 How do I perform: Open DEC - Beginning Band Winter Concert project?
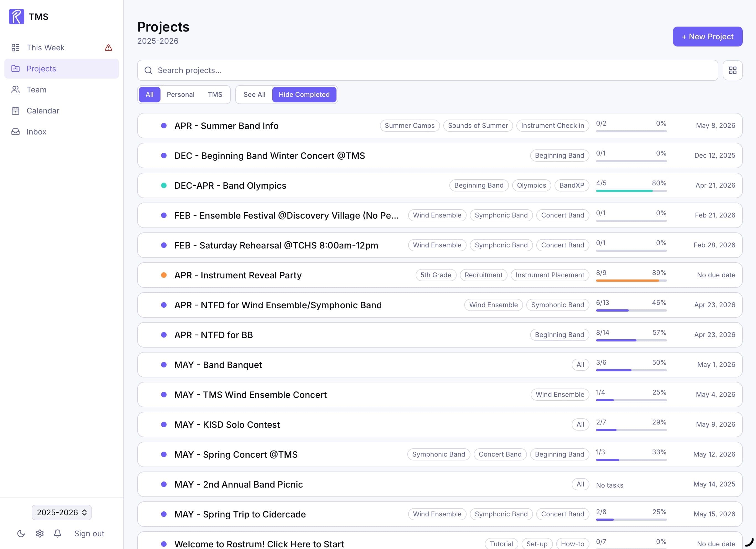[x=440, y=156]
